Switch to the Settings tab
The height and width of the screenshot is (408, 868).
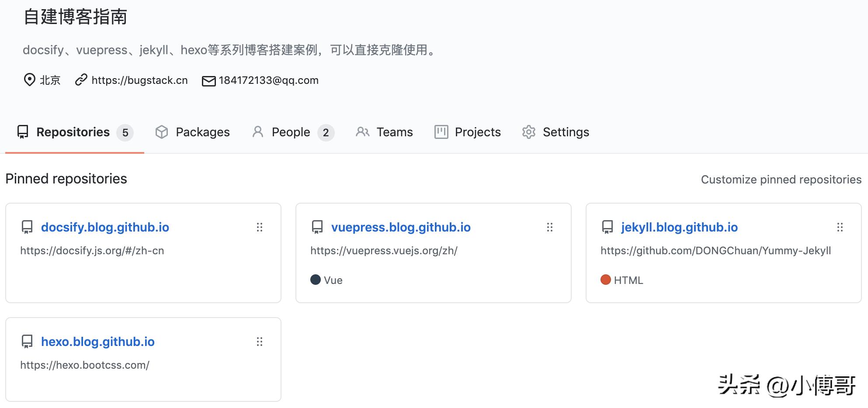(566, 132)
